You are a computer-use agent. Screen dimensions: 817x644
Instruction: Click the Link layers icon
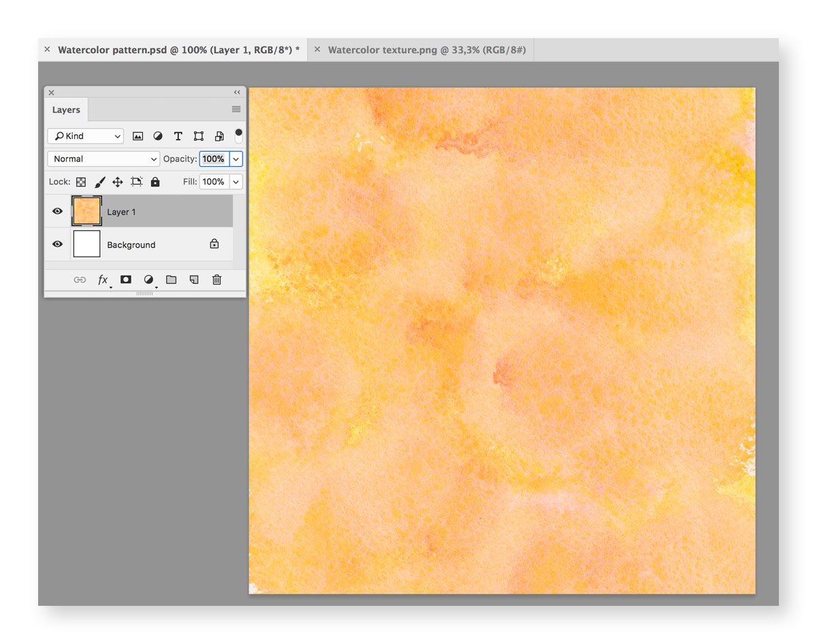pos(80,280)
